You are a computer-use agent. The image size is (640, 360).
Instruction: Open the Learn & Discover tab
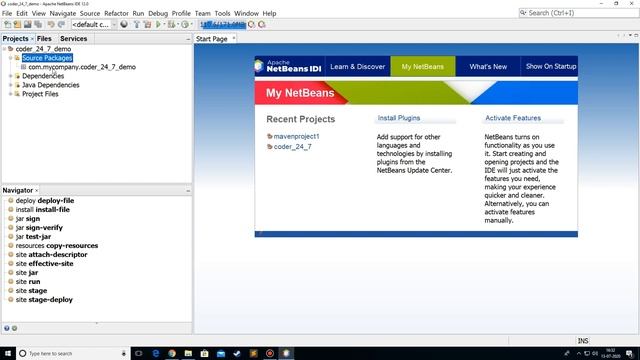point(358,67)
